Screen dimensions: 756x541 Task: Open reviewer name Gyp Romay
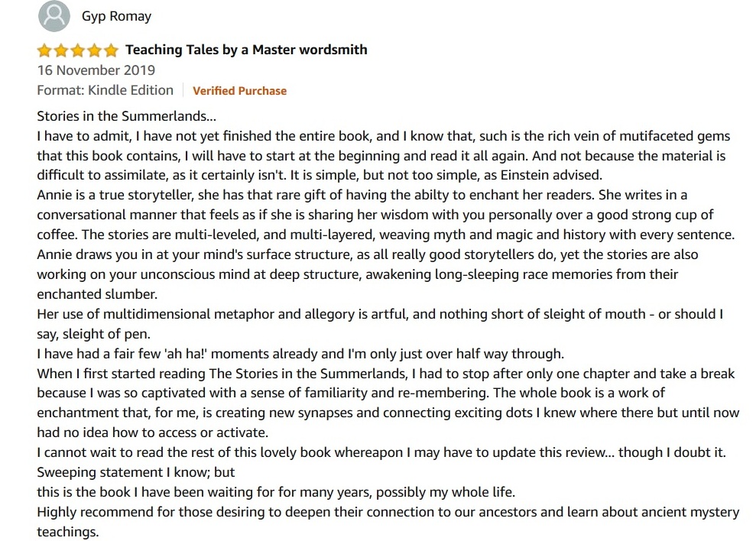pyautogui.click(x=116, y=16)
